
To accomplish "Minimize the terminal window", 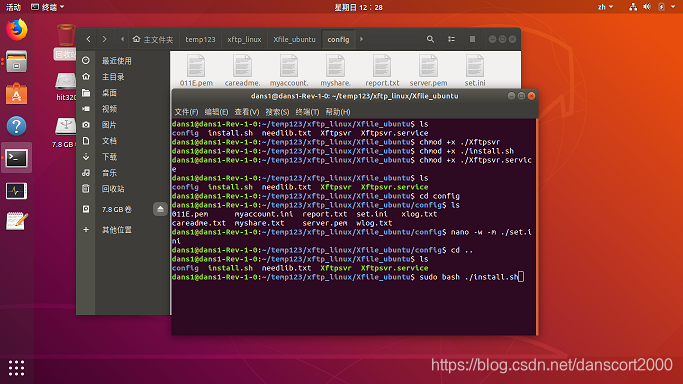I will (511, 96).
